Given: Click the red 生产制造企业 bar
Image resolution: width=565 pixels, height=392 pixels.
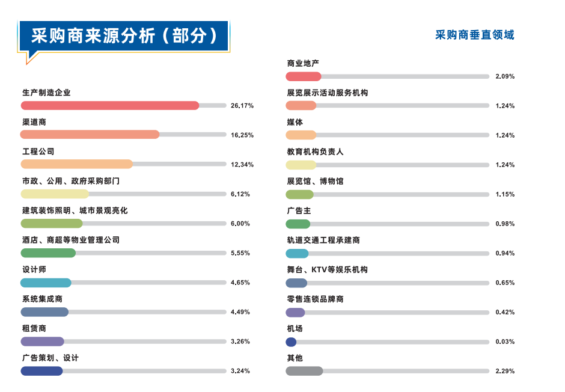Looking at the screenshot, I should [110, 106].
